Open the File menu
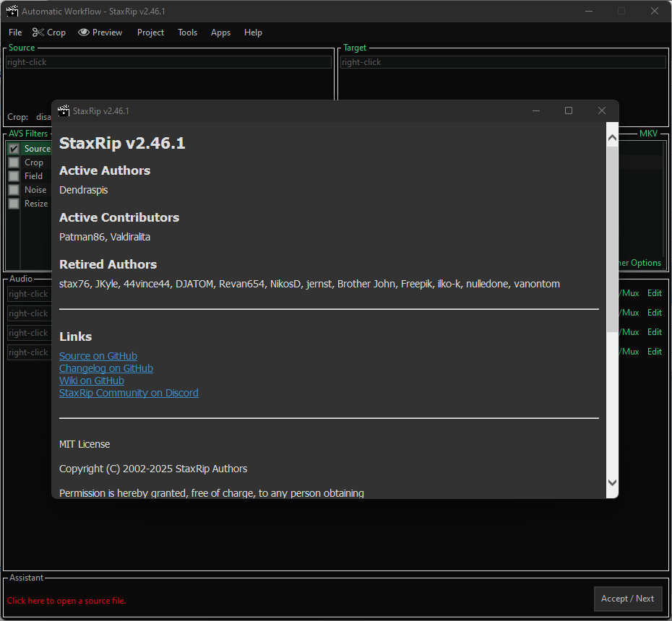672x621 pixels. pos(15,32)
